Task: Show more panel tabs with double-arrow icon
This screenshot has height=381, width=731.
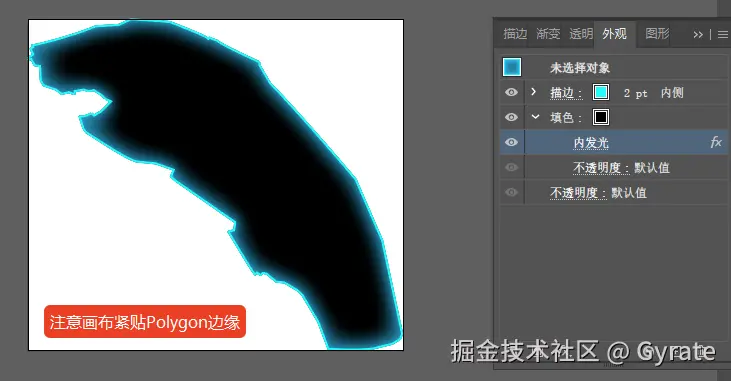Action: pos(698,35)
